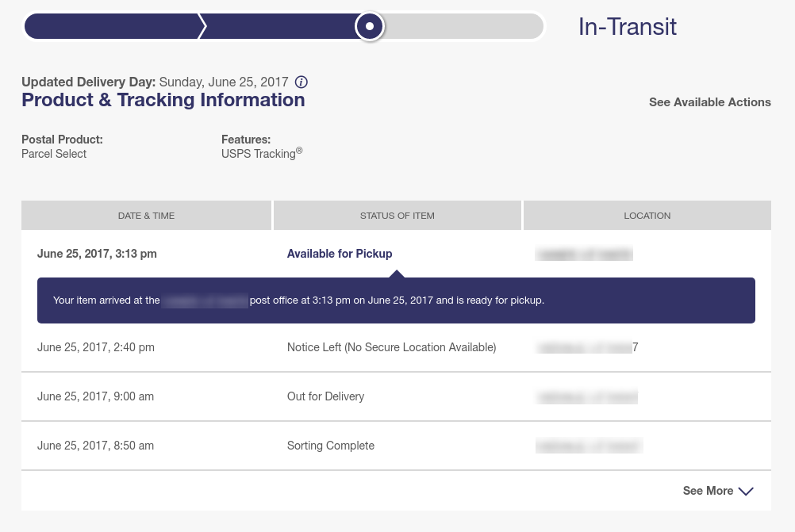The image size is (795, 532).
Task: Select the Available for Pickup status
Action: [x=340, y=254]
